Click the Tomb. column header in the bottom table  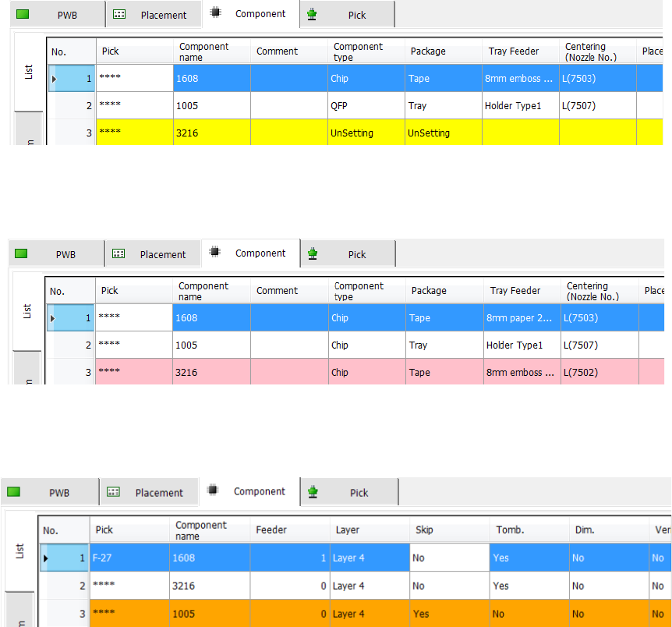point(529,530)
